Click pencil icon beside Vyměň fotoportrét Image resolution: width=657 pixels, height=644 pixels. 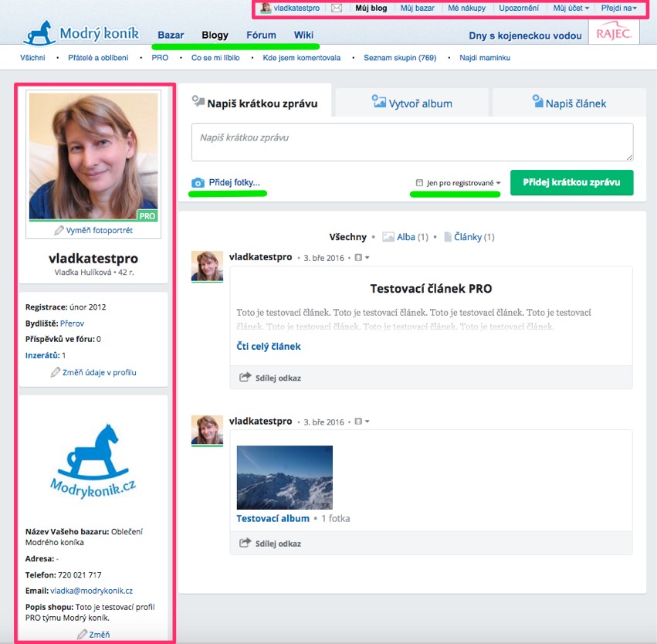click(59, 231)
